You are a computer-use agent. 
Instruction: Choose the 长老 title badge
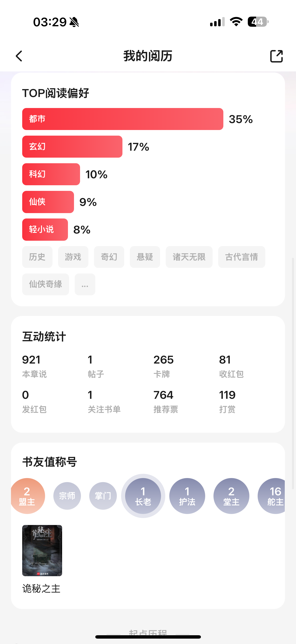pos(143,496)
